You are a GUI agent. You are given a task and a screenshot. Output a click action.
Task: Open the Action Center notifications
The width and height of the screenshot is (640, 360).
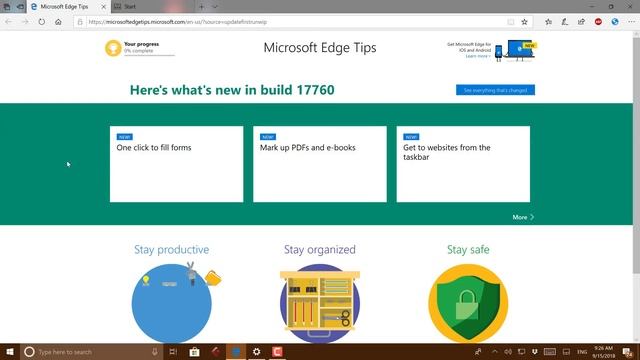point(628,351)
